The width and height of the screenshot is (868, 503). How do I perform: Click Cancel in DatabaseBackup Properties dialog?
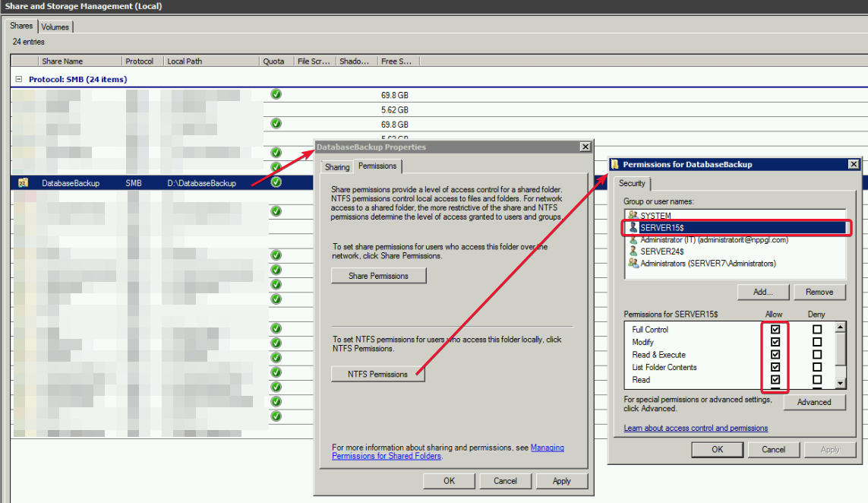coord(505,481)
